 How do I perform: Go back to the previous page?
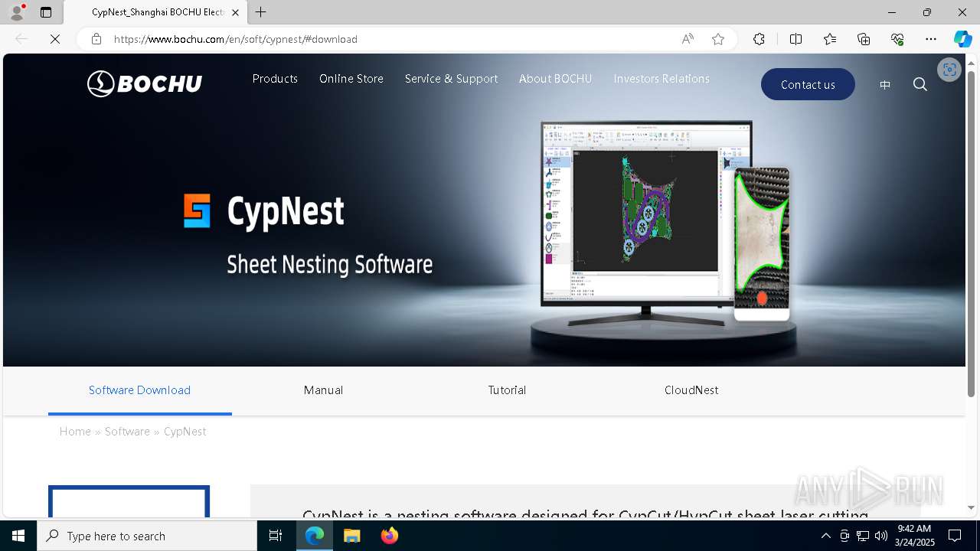(21, 39)
